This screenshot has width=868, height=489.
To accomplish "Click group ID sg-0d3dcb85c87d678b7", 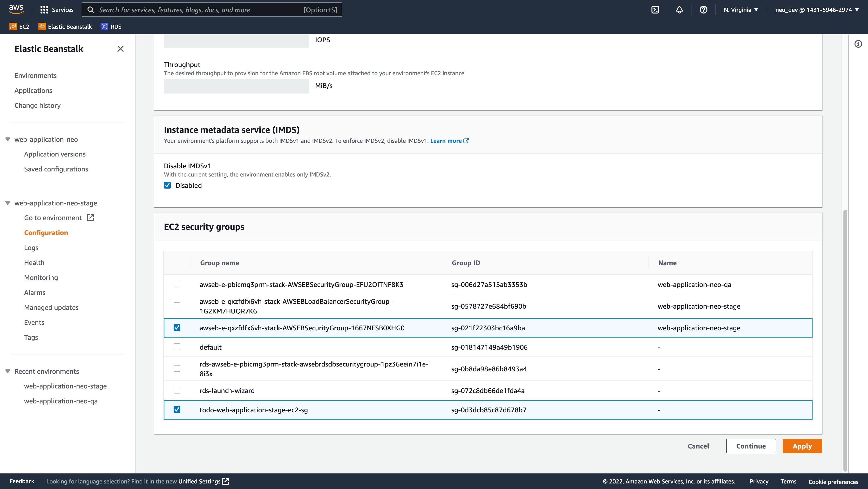I will [488, 410].
